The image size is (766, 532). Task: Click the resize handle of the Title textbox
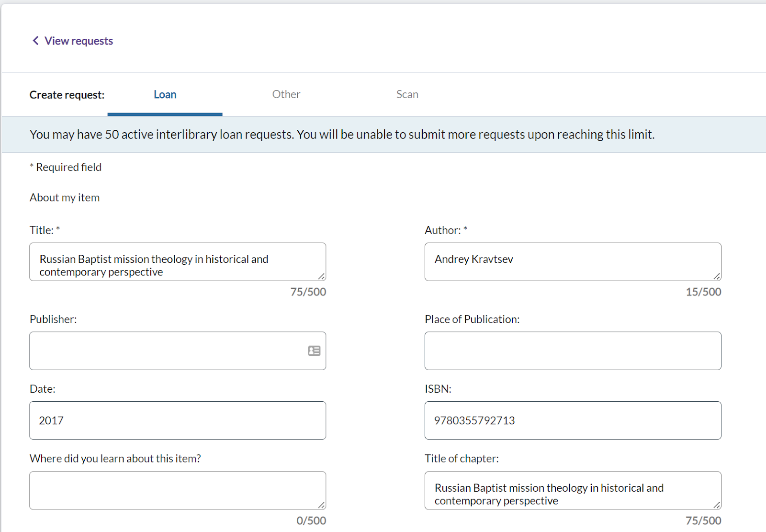click(322, 276)
